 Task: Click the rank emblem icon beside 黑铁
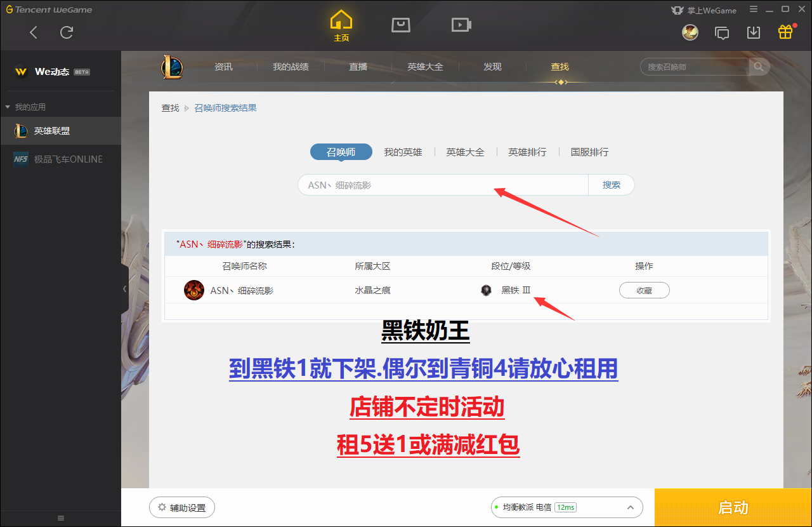coord(486,290)
